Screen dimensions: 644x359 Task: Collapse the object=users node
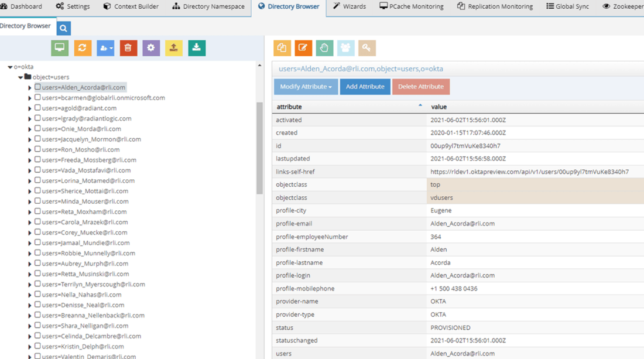(x=20, y=77)
